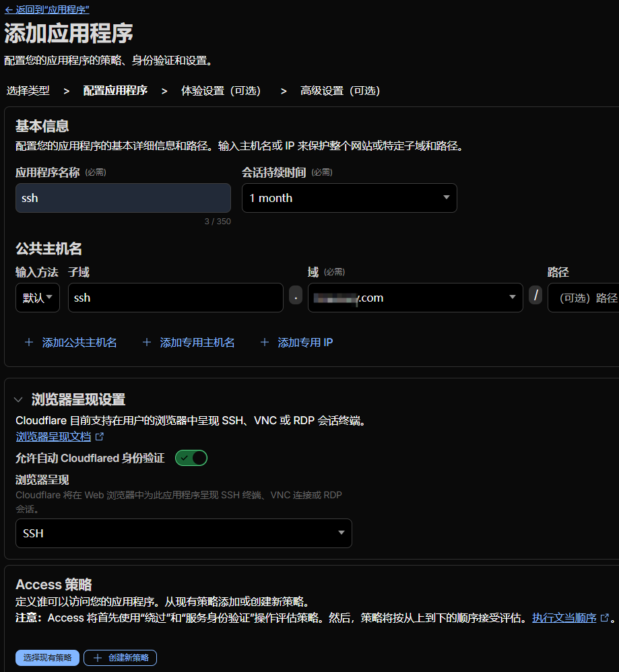Open the 会话持续时间 1 month dropdown
Screen dimensions: 619x672
click(x=349, y=198)
